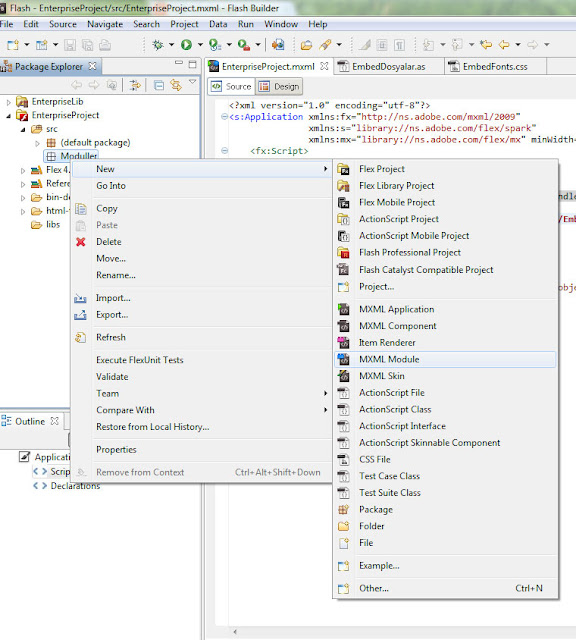Click the red Delete X icon

tap(81, 242)
